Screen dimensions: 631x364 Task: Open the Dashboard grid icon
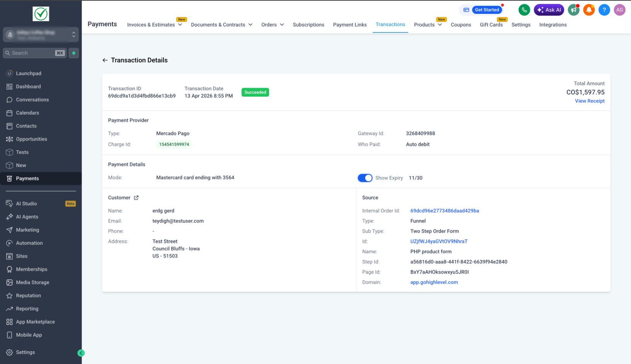[x=10, y=87]
